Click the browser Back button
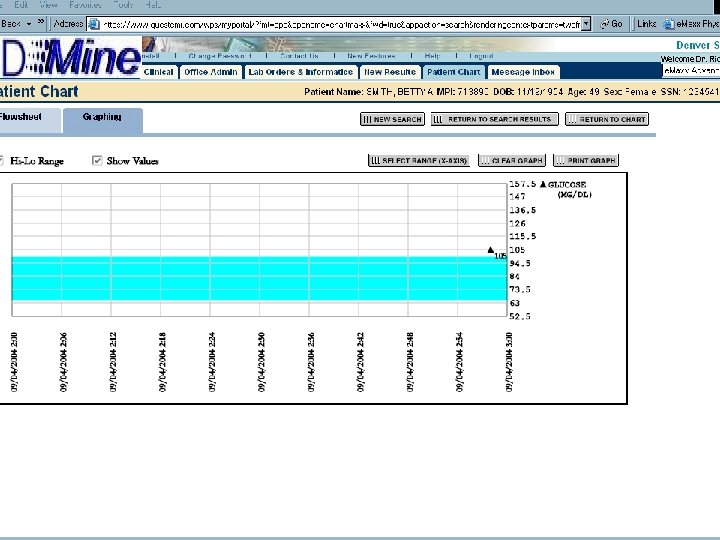The image size is (720, 540). coord(11,23)
